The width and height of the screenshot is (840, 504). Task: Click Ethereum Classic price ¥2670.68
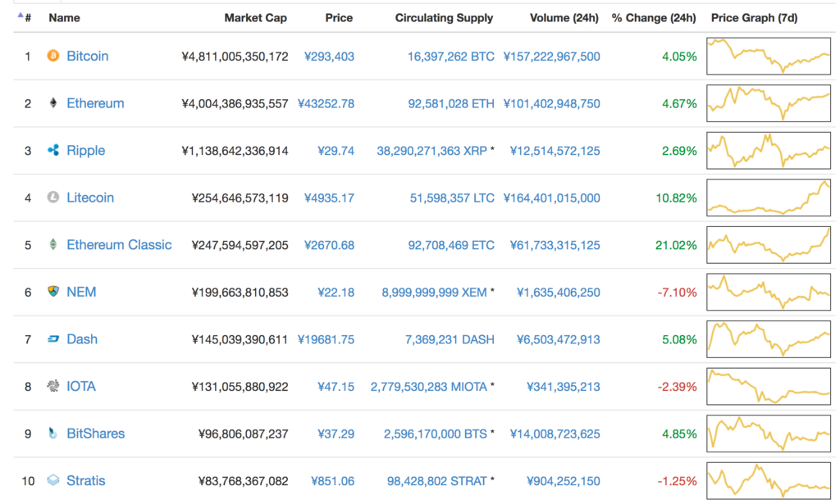[329, 245]
